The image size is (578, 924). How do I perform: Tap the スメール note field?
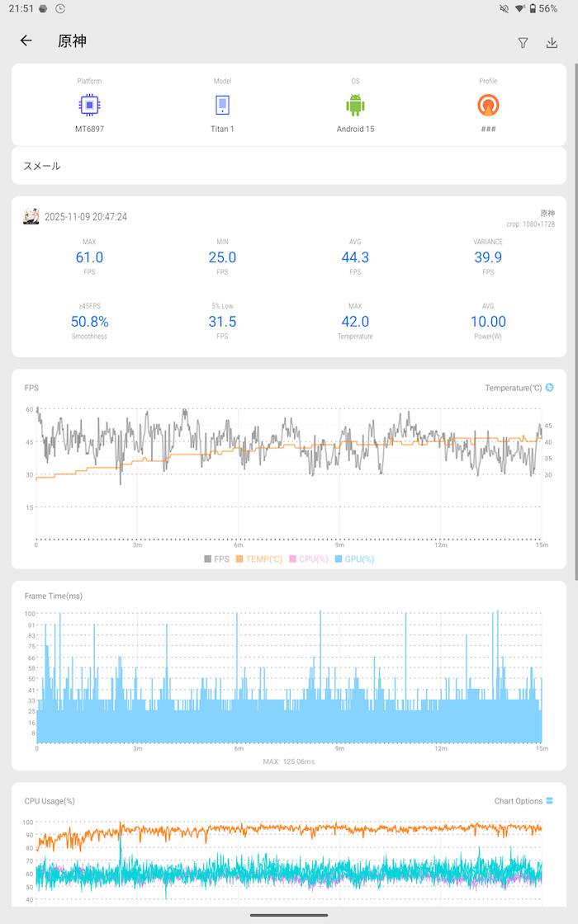289,166
